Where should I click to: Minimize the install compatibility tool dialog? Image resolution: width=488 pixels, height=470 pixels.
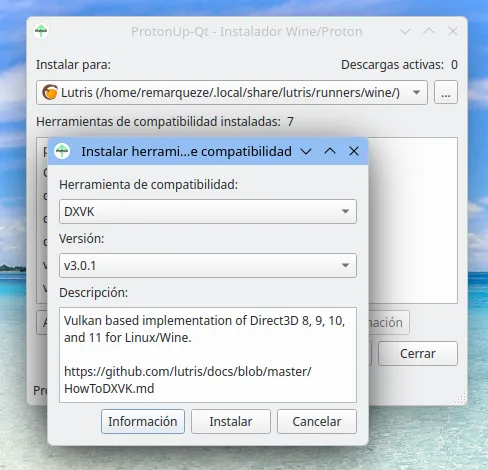(306, 152)
